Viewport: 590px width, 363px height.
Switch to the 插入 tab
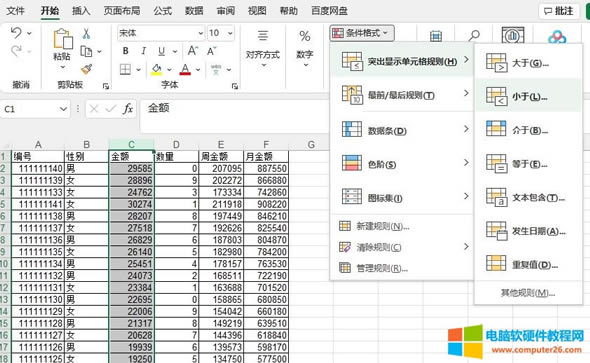(x=81, y=11)
